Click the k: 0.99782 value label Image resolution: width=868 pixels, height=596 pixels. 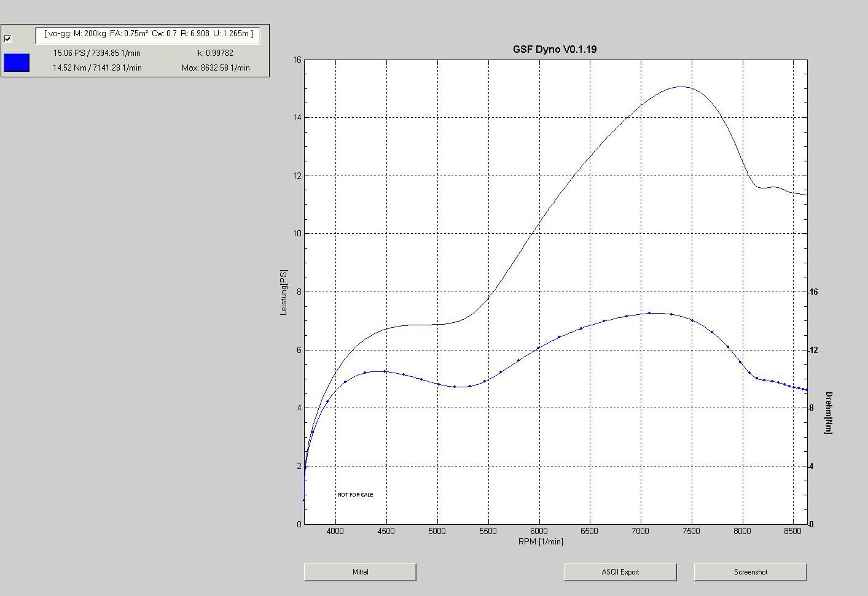(x=215, y=53)
